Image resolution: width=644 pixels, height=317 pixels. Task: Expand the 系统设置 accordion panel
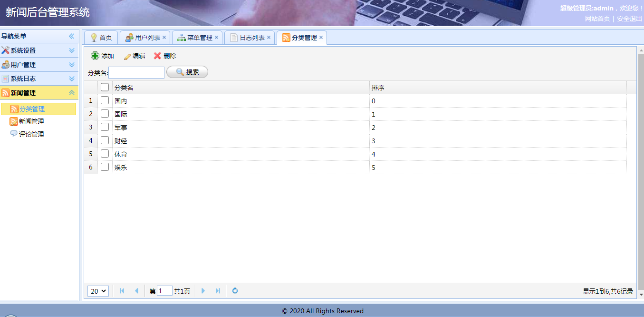point(72,50)
